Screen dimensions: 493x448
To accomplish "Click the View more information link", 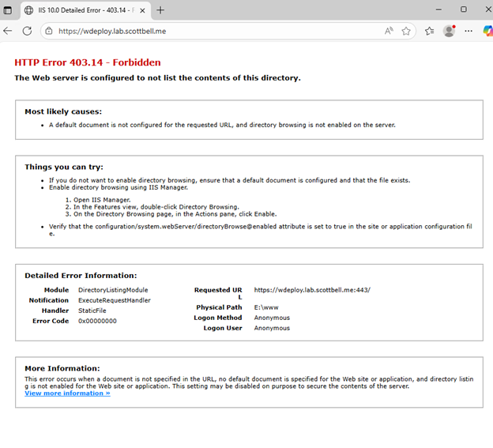I will pyautogui.click(x=67, y=393).
